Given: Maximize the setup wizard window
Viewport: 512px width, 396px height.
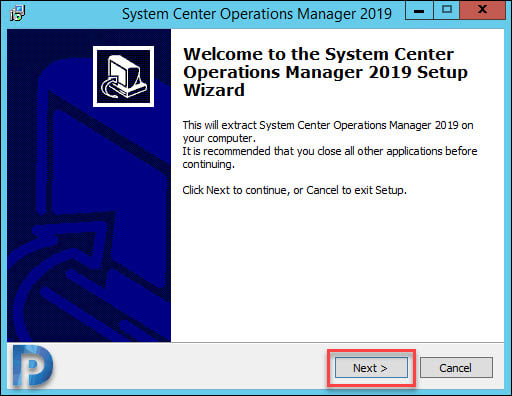Looking at the screenshot, I should [446, 10].
